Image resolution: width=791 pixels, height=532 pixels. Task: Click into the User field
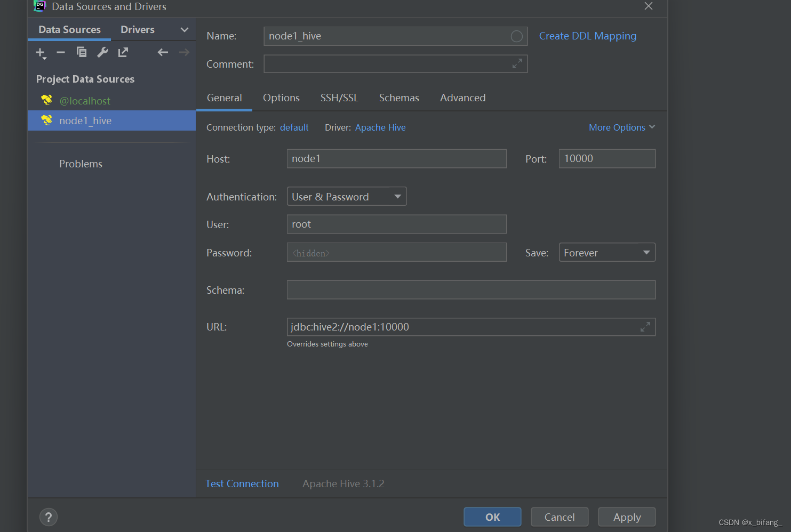click(397, 224)
